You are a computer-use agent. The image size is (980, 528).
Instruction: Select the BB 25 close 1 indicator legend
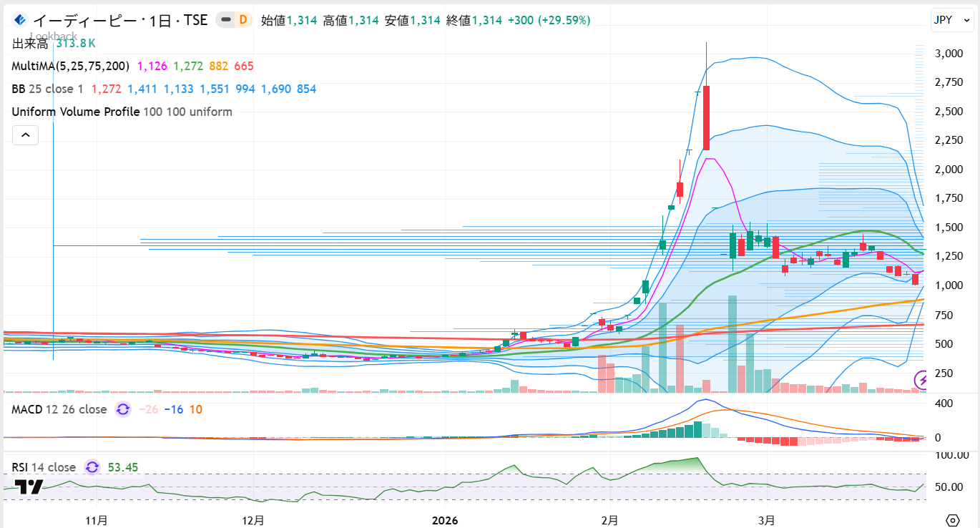(x=47, y=89)
